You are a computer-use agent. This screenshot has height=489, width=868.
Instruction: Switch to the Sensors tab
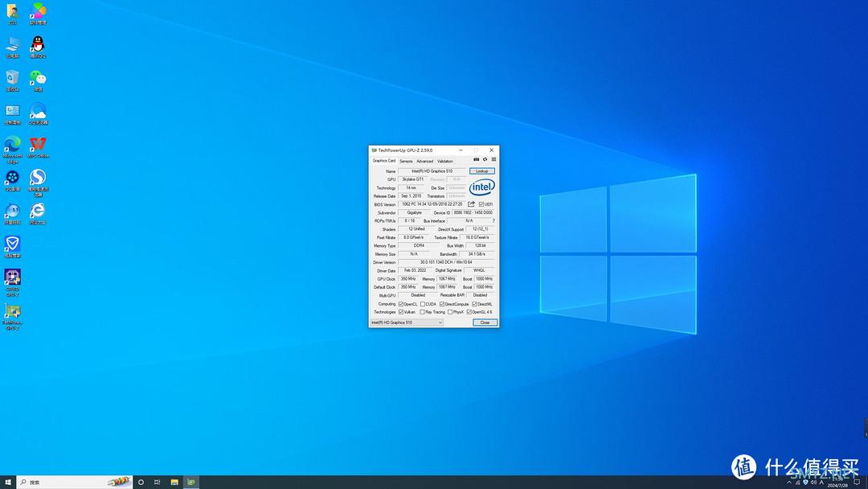pyautogui.click(x=406, y=161)
